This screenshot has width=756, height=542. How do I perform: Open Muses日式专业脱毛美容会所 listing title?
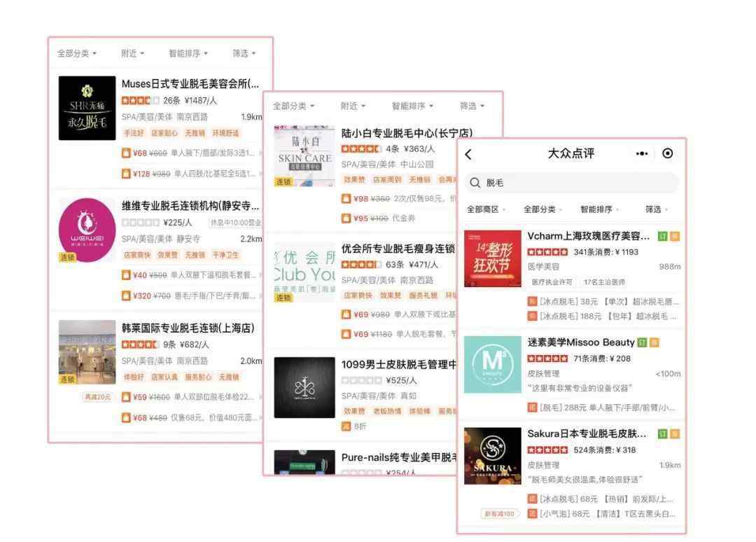point(190,84)
